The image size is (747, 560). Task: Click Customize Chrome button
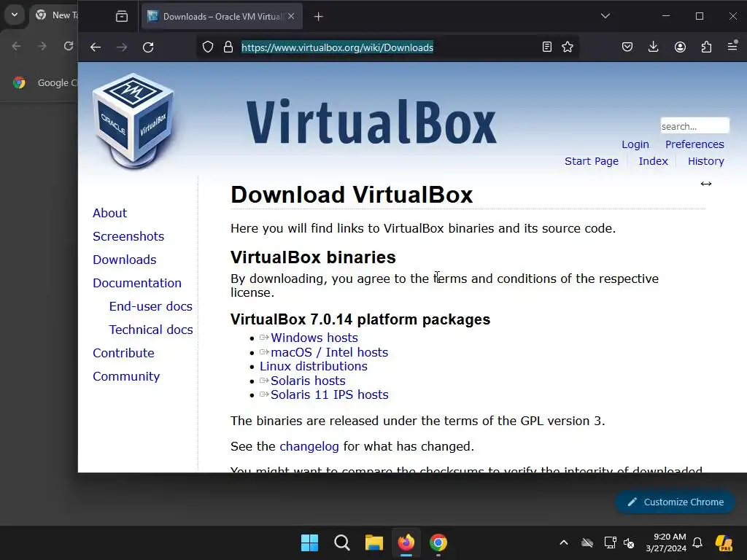click(x=675, y=502)
